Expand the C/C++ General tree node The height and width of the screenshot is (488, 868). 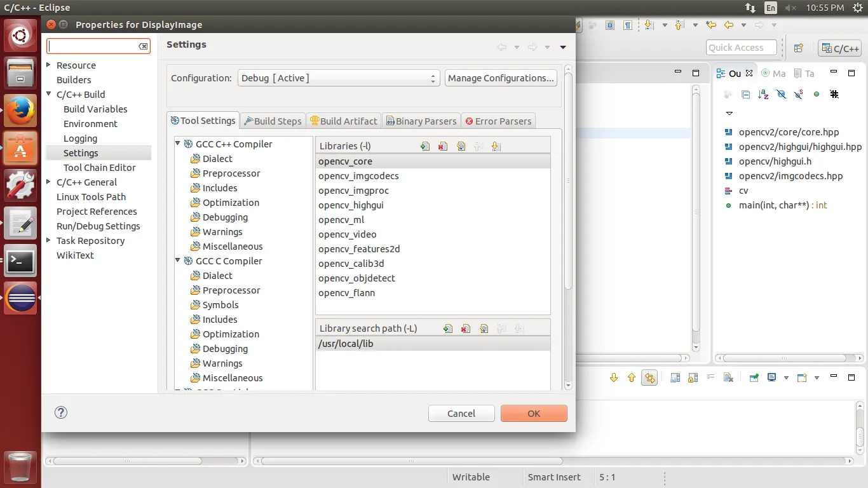[x=50, y=182]
